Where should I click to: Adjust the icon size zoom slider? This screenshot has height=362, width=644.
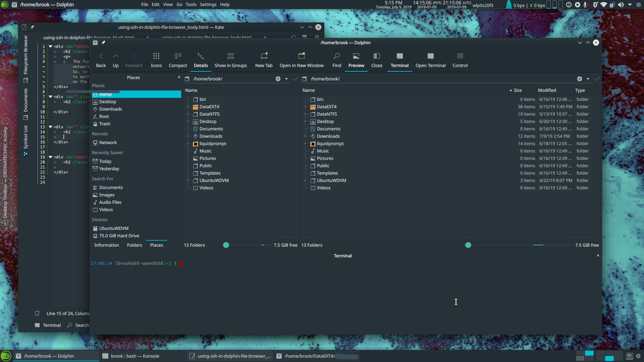point(226,245)
